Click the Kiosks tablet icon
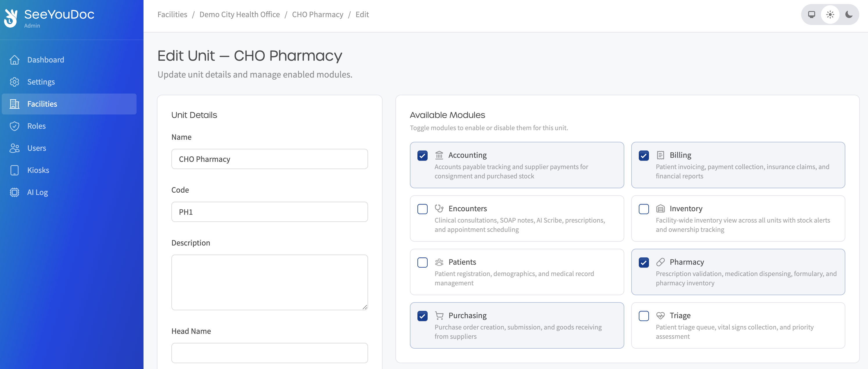868x369 pixels. tap(15, 170)
